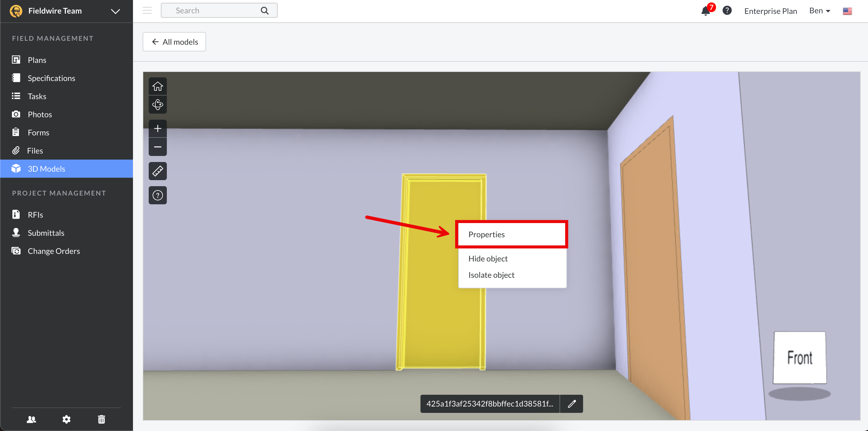This screenshot has width=868, height=431.
Task: Expand the Fieldwire Team project dropdown
Action: point(115,11)
